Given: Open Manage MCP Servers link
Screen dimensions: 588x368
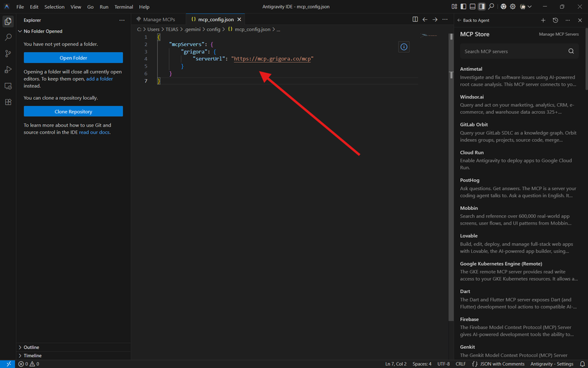Looking at the screenshot, I should pos(559,34).
